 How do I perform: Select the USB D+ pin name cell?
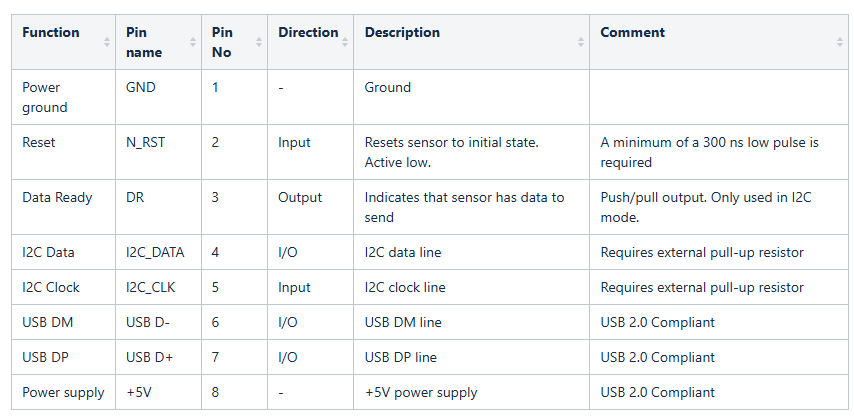(149, 357)
